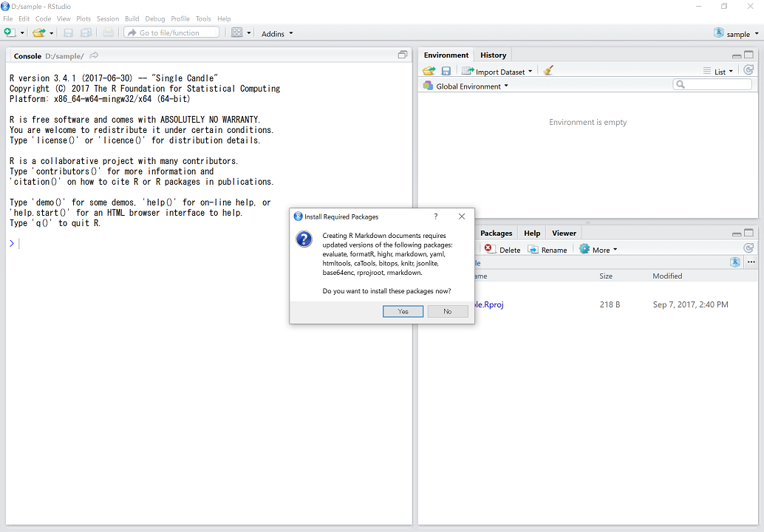Click the Save All documents icon

(x=86, y=33)
